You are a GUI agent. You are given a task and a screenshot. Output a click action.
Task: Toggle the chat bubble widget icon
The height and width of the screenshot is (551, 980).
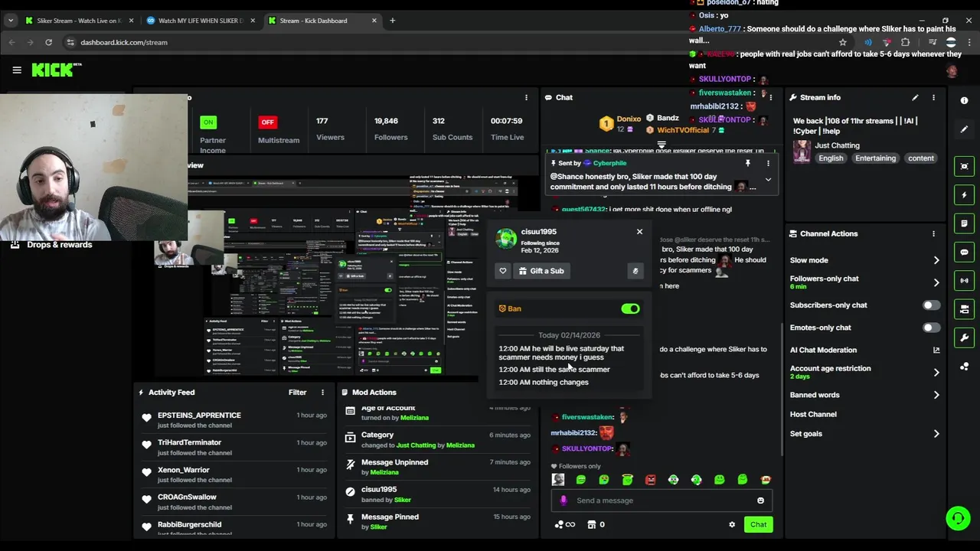[x=964, y=252]
